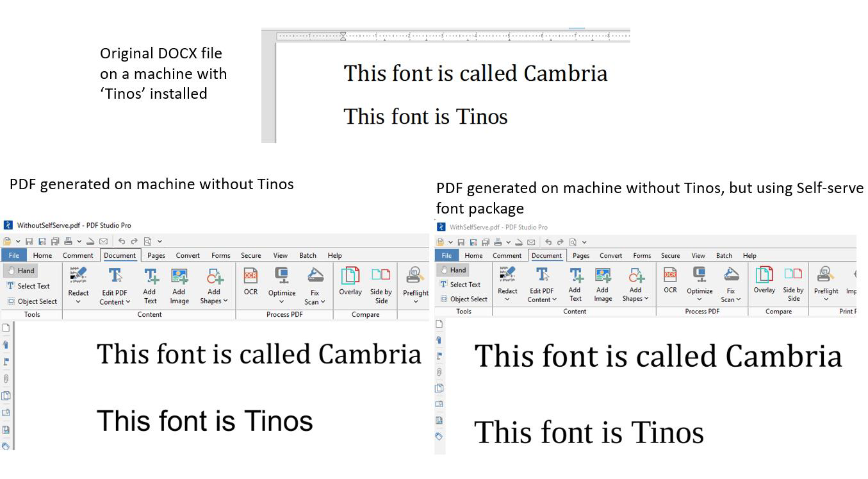
Task: Switch to the Pages tab
Action: (155, 255)
